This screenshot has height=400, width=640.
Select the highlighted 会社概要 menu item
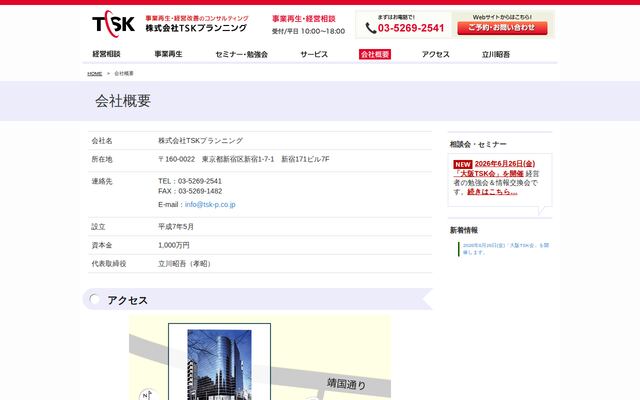375,54
